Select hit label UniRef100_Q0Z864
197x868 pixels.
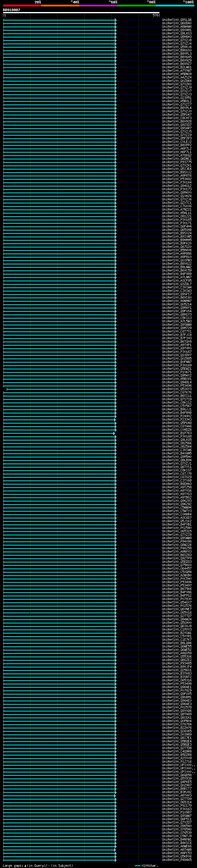(x=177, y=81)
